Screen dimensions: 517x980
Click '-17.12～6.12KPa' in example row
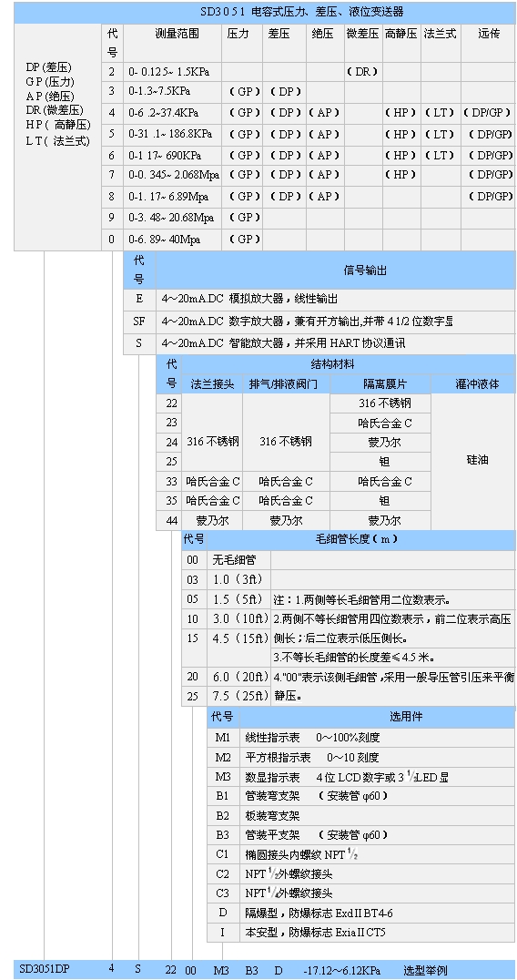pos(344,970)
